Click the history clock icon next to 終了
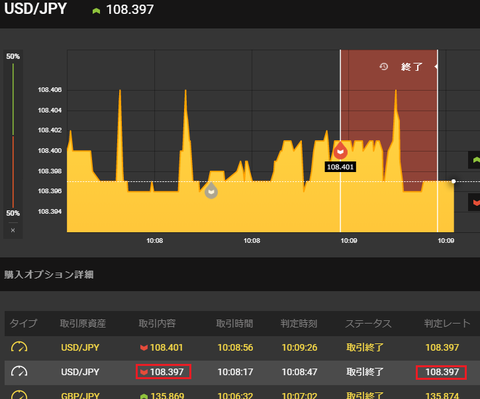Image resolution: width=480 pixels, height=399 pixels. click(384, 67)
